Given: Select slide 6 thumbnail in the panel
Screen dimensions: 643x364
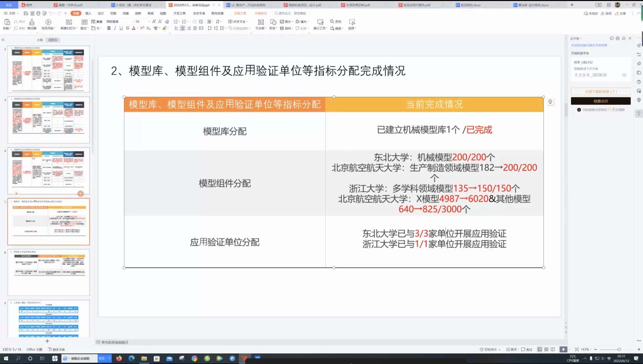Looking at the screenshot, I should (x=49, y=272).
